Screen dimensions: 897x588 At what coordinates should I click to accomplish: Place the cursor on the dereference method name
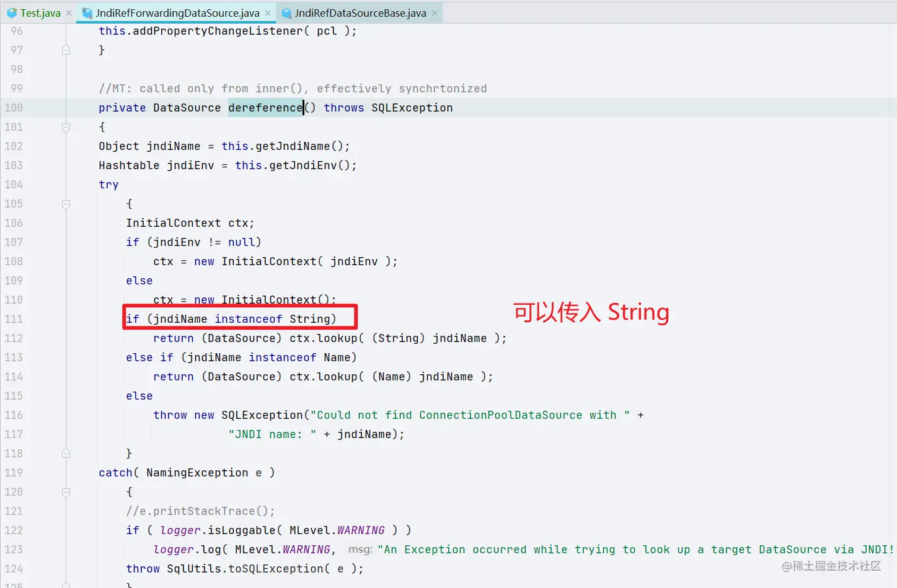(265, 108)
